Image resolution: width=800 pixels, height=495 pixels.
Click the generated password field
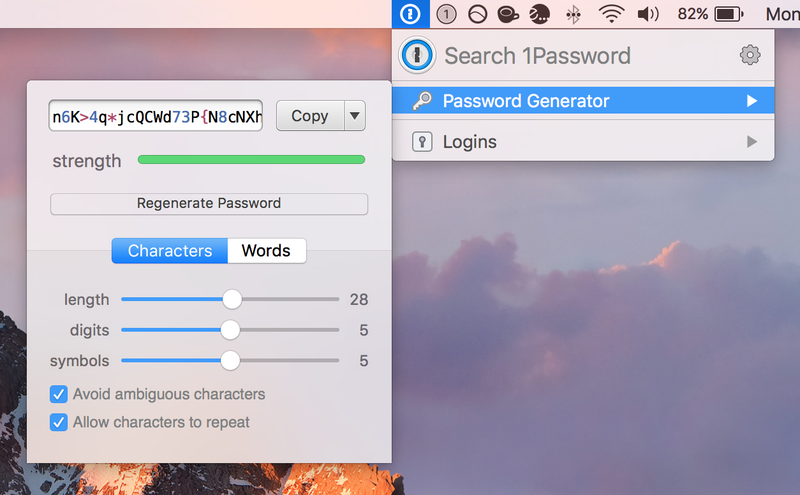[156, 116]
